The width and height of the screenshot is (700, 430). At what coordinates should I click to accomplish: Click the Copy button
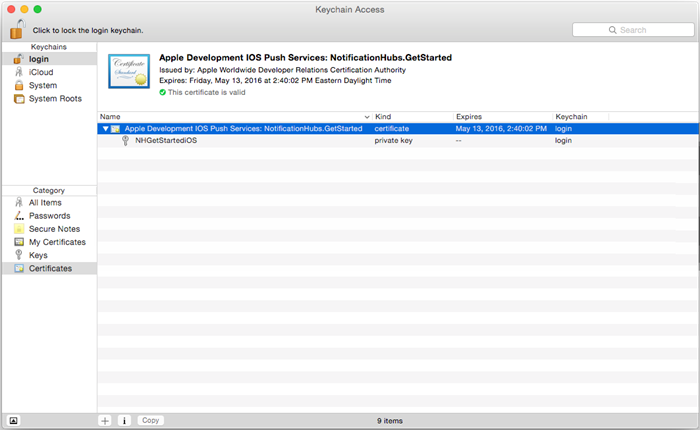150,420
